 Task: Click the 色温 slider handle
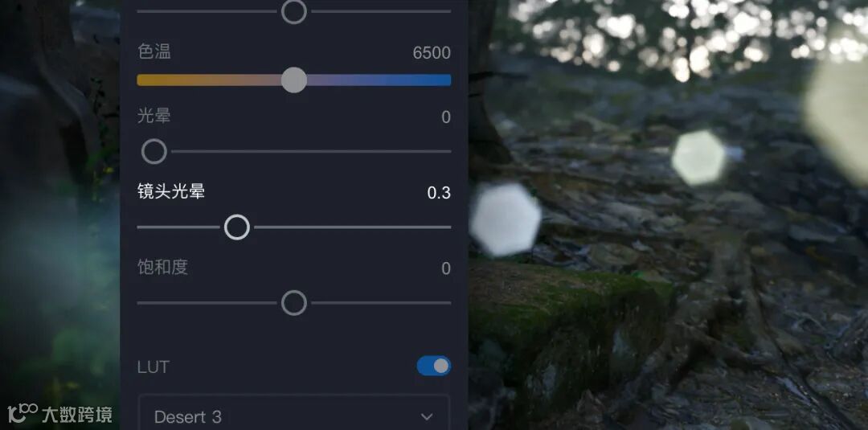tap(294, 80)
